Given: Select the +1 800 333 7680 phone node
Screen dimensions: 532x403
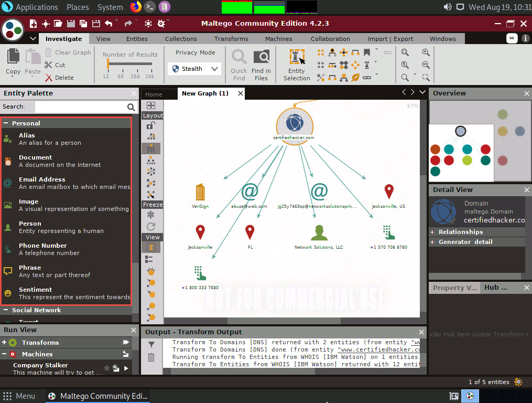Looking at the screenshot, I should click(x=200, y=273).
